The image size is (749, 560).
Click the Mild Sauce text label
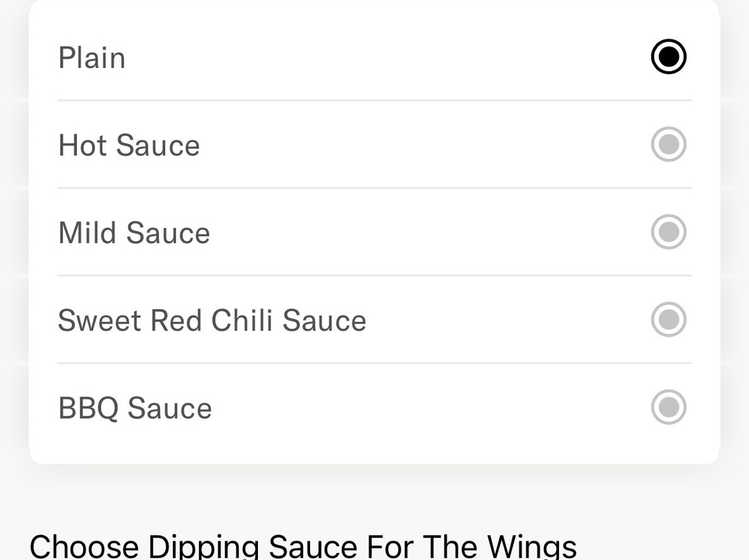coord(134,233)
